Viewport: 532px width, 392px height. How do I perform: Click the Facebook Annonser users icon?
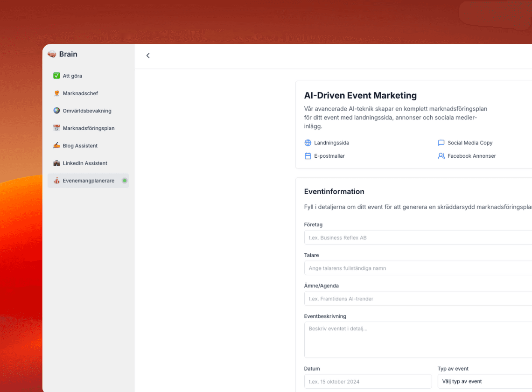[441, 156]
